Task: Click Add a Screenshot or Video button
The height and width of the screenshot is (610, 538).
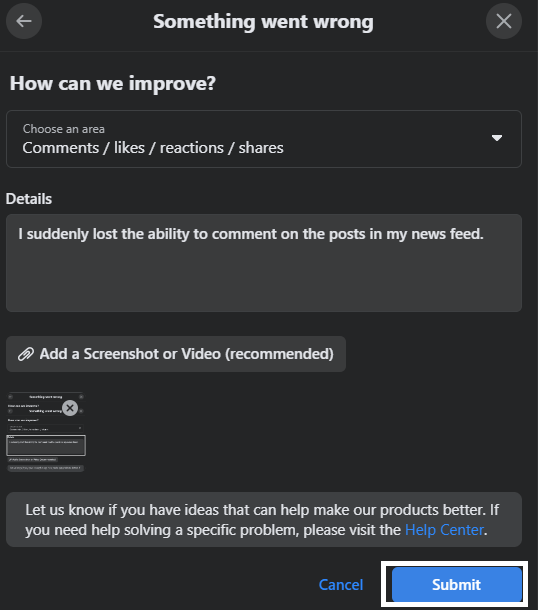Action: tap(176, 354)
